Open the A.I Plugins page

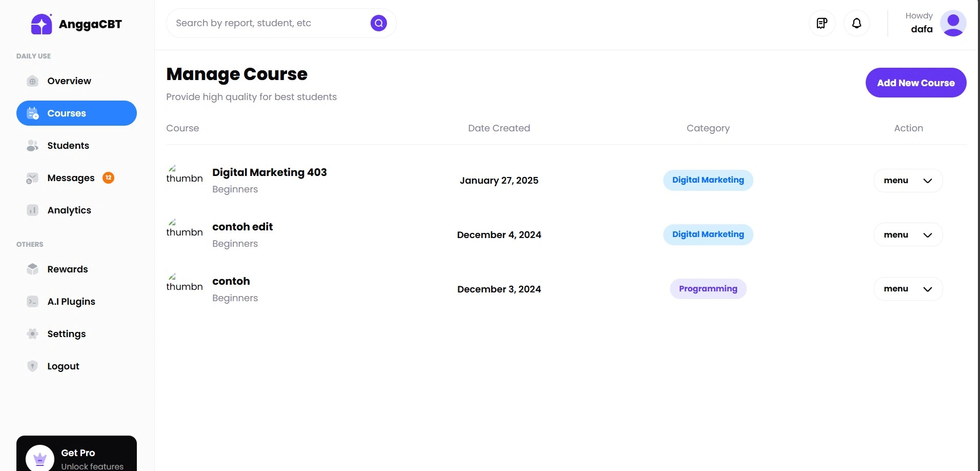(71, 302)
